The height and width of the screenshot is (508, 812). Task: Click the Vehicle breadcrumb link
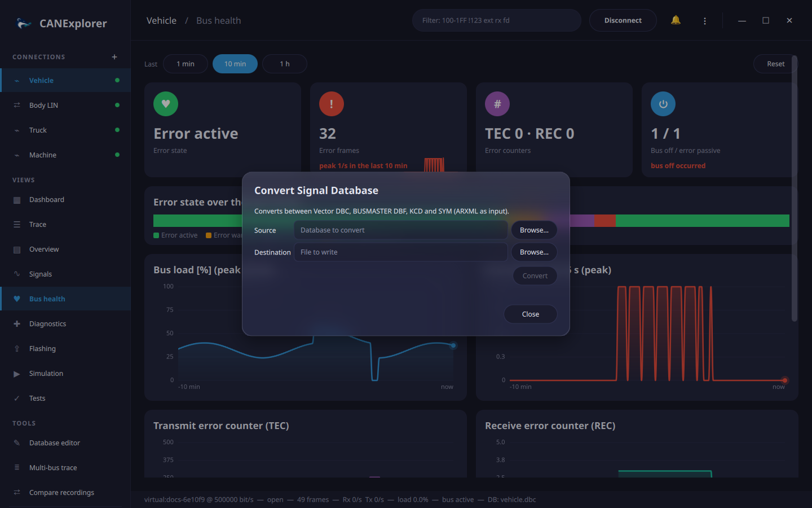pyautogui.click(x=161, y=20)
